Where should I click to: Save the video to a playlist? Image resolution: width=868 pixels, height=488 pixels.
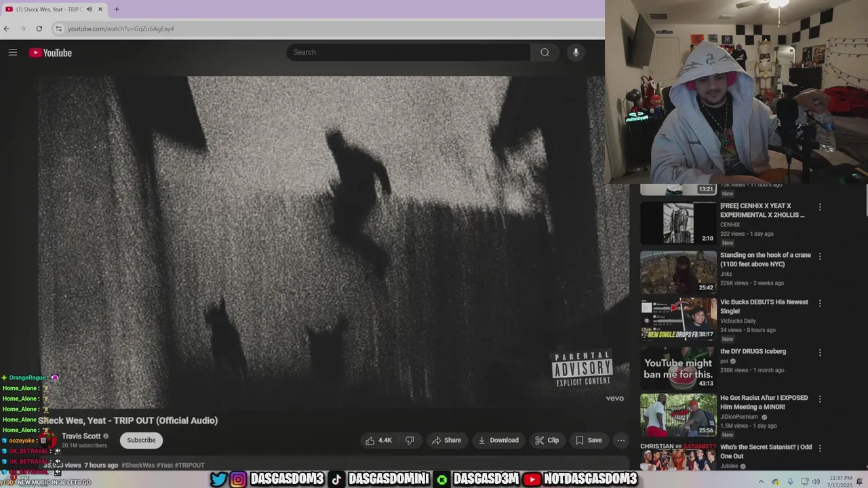(x=589, y=440)
